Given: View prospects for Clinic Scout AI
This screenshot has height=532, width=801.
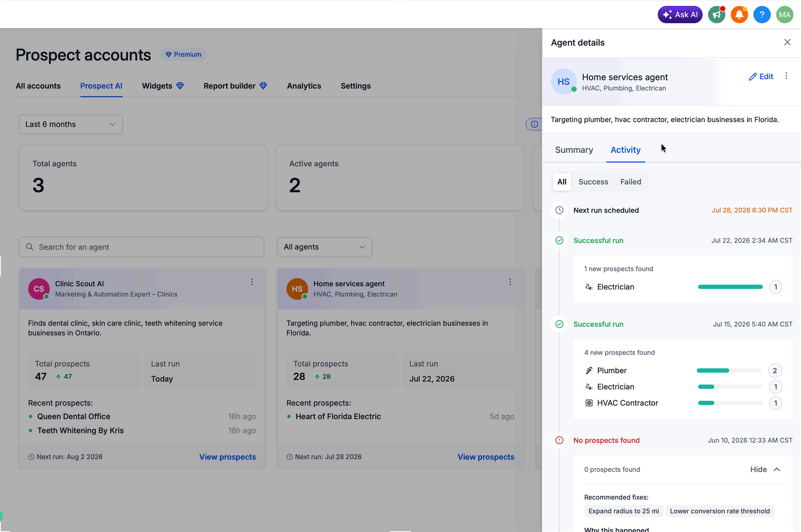Looking at the screenshot, I should (x=228, y=457).
